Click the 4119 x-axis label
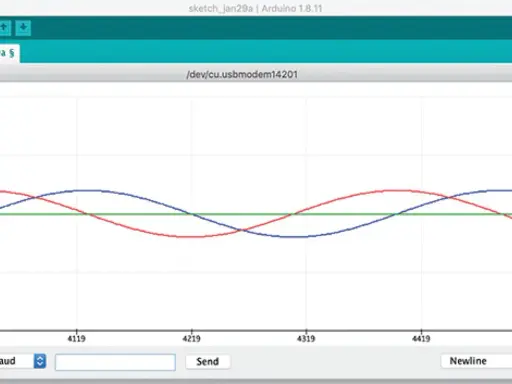The width and height of the screenshot is (512, 384). click(x=77, y=339)
